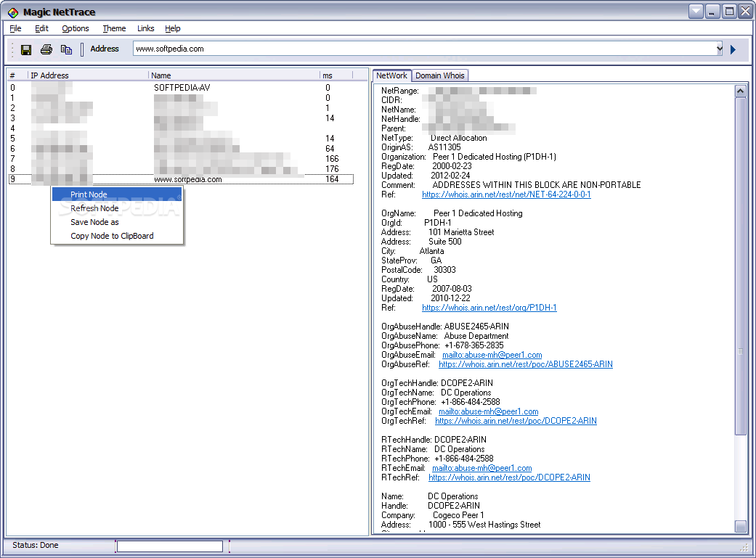Choose Copy Node to ClipBoard
Image resolution: width=756 pixels, height=558 pixels.
(x=117, y=236)
